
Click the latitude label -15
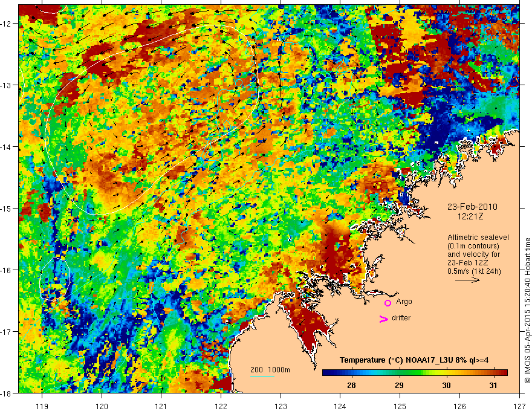(7, 209)
